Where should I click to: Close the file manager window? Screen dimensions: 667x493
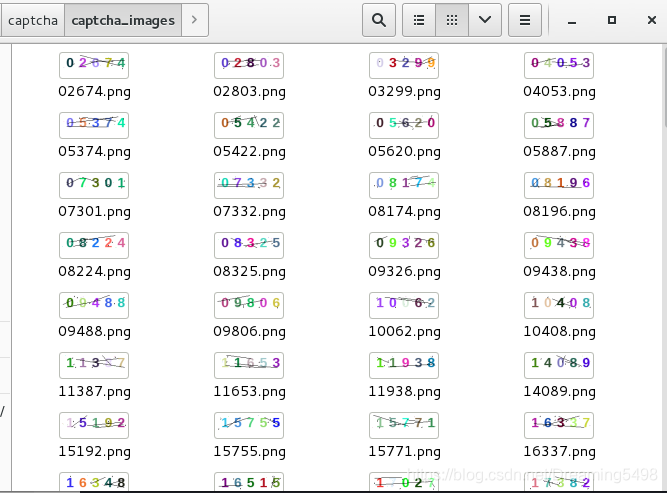(x=652, y=20)
